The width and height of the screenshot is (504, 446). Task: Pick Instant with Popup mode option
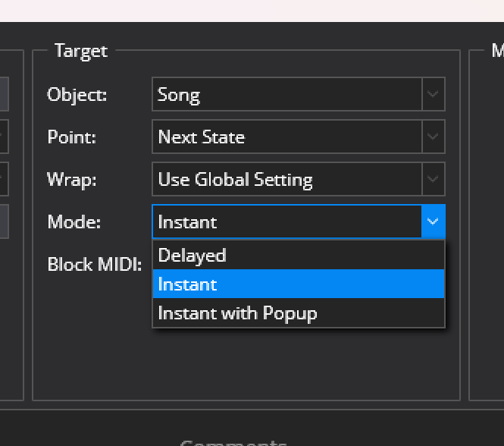click(x=299, y=313)
